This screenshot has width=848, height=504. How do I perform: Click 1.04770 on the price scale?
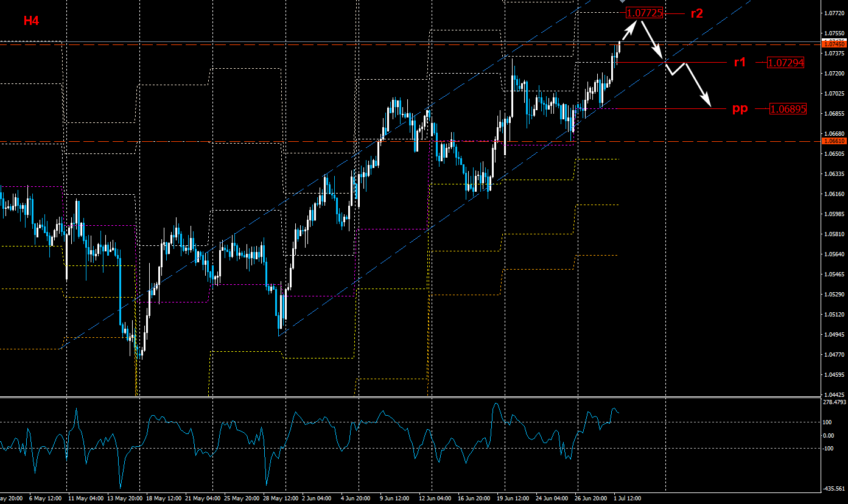834,354
